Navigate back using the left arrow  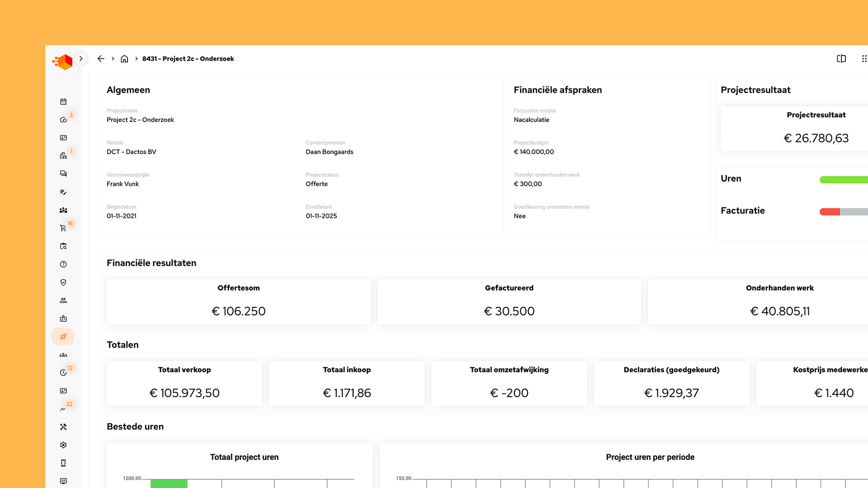point(100,58)
